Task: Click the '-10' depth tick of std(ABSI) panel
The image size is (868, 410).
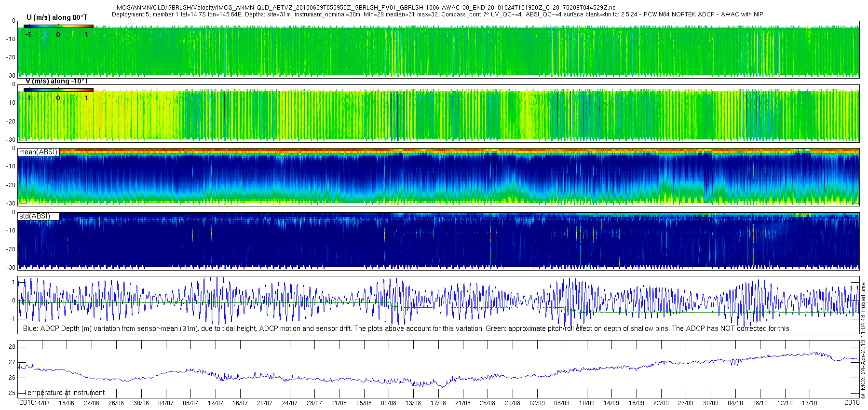Action: [x=11, y=231]
